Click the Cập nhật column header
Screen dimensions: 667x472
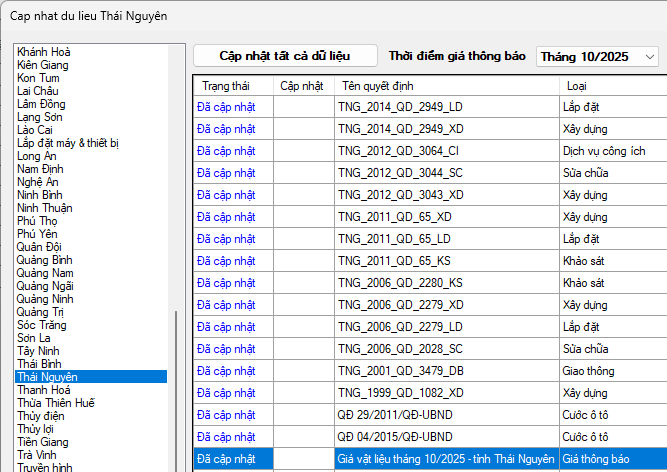pyautogui.click(x=302, y=86)
